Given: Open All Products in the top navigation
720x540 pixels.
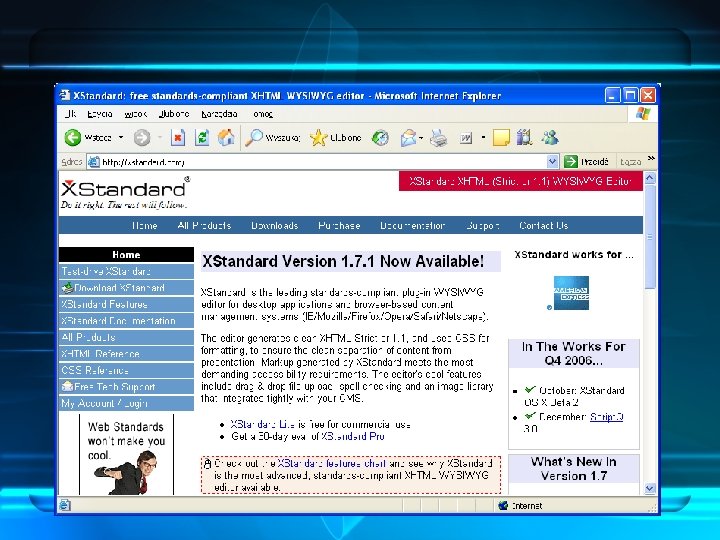Looking at the screenshot, I should 204,225.
